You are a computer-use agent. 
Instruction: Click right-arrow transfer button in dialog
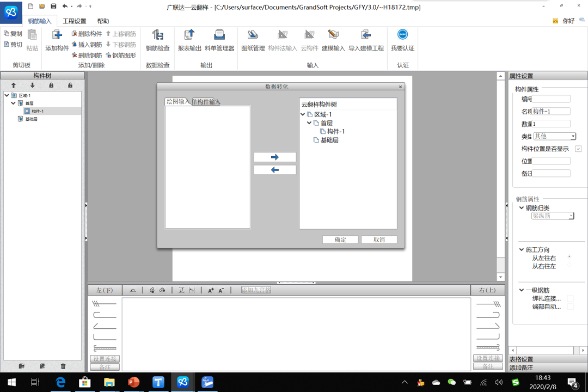pyautogui.click(x=275, y=157)
